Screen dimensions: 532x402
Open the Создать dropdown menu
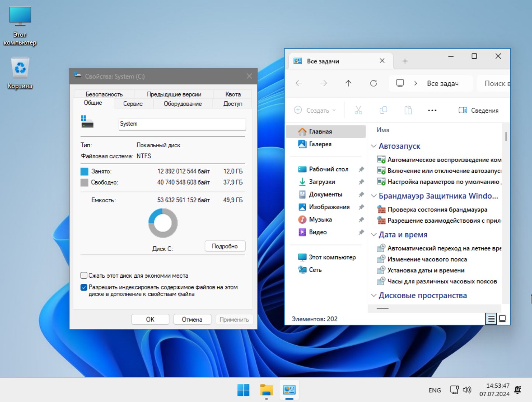(315, 110)
